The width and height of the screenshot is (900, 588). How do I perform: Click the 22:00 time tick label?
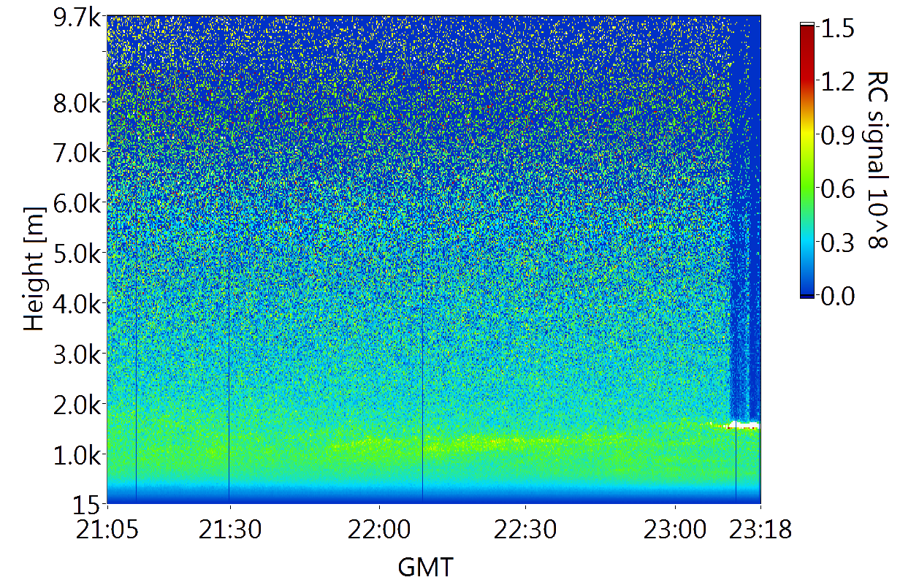[x=379, y=529]
